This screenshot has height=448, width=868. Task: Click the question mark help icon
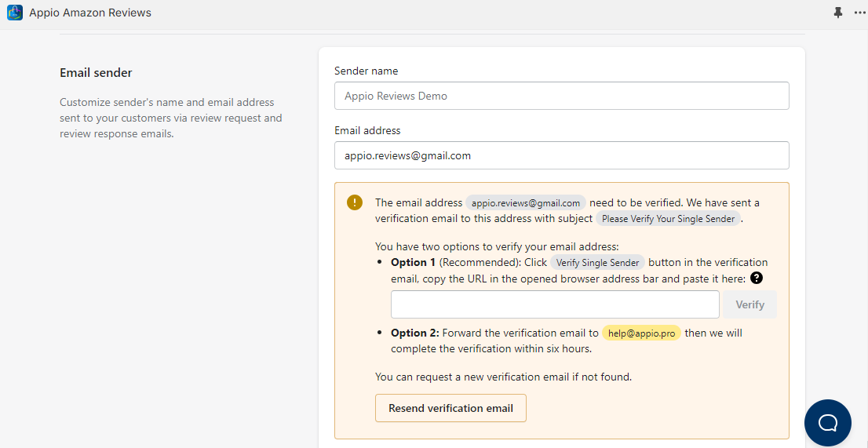point(757,278)
